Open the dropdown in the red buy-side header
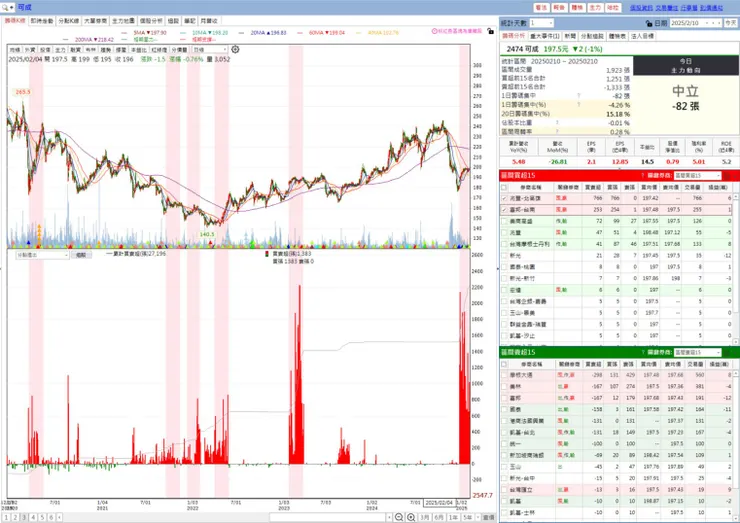This screenshot has width=740, height=523. pos(718,176)
